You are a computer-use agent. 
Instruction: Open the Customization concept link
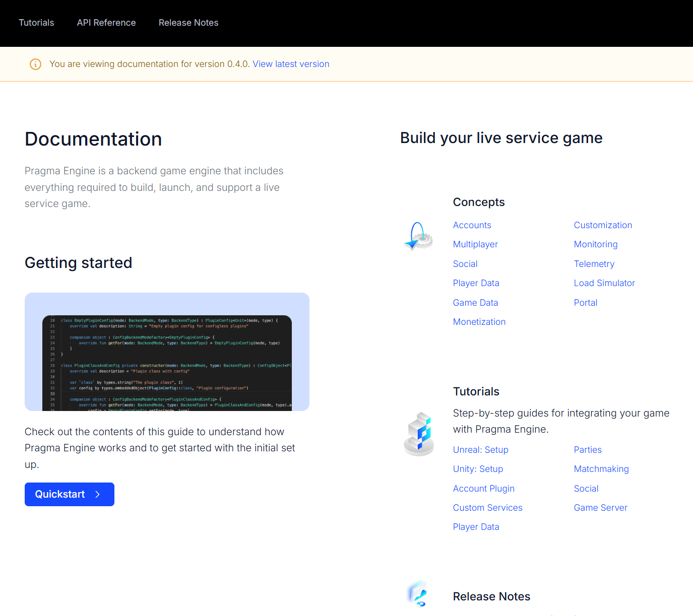(603, 225)
